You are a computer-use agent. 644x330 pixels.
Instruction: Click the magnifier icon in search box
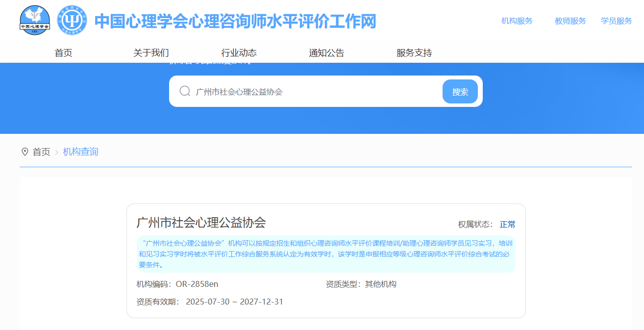tap(185, 91)
